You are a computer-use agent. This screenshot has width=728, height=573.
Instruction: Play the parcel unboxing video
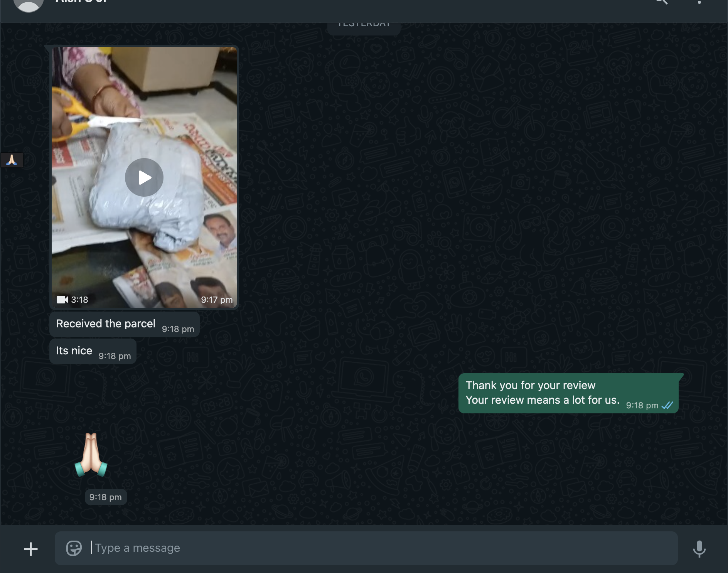pyautogui.click(x=144, y=177)
